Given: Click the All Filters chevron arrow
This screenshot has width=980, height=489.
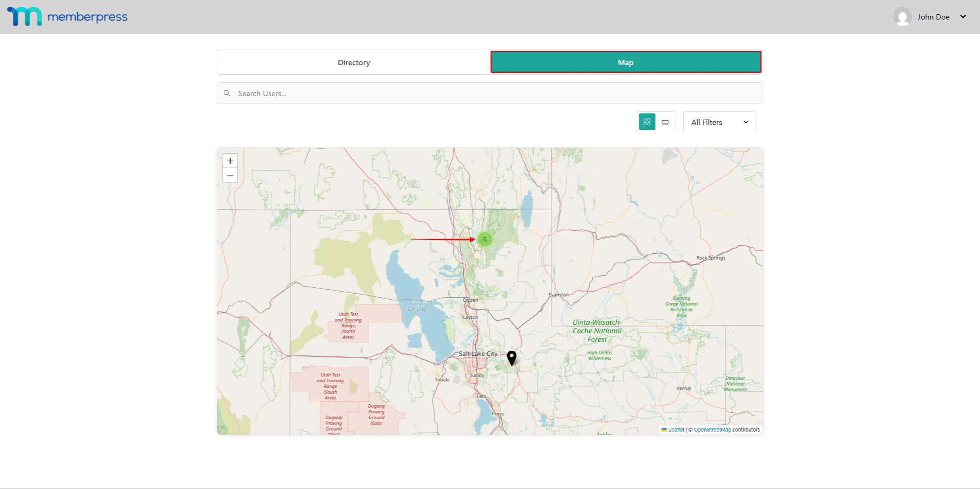Looking at the screenshot, I should coord(745,122).
